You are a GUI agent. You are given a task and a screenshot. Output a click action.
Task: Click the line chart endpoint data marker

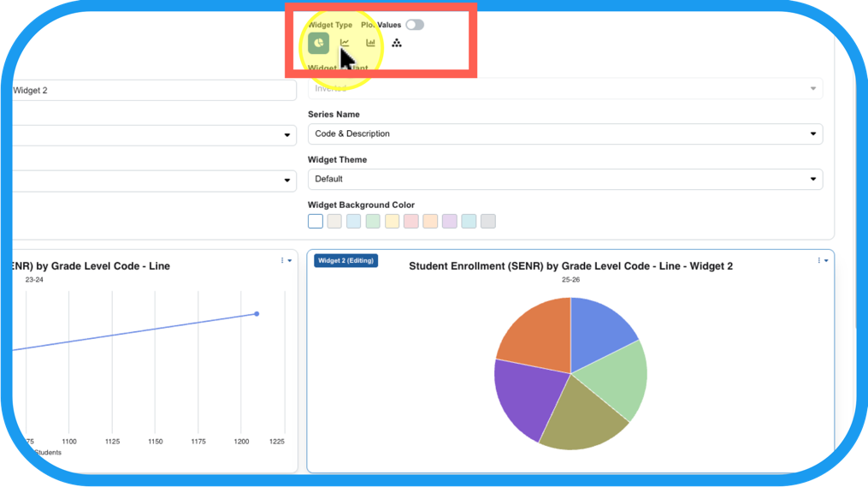tap(257, 314)
